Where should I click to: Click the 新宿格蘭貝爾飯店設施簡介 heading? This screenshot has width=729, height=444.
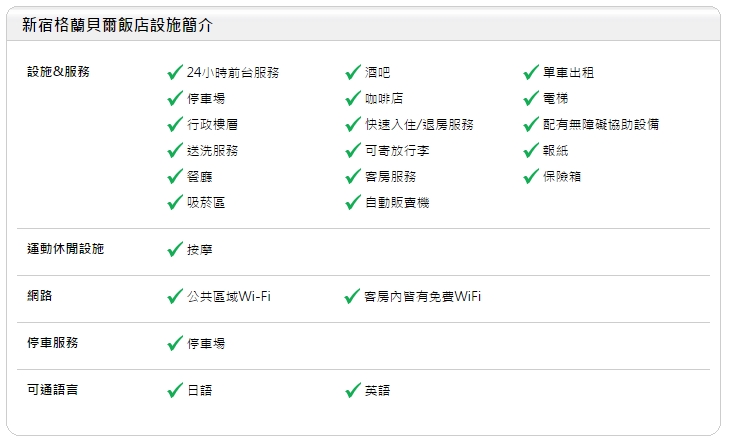(x=117, y=25)
